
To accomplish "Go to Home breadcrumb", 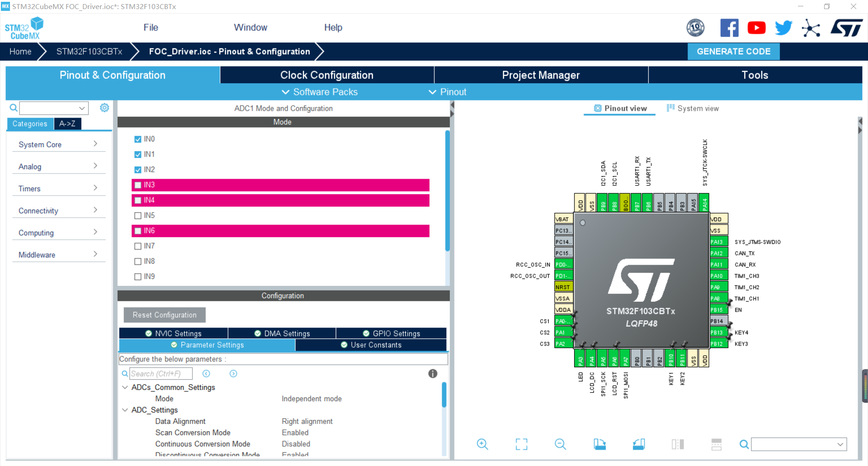I will point(20,52).
